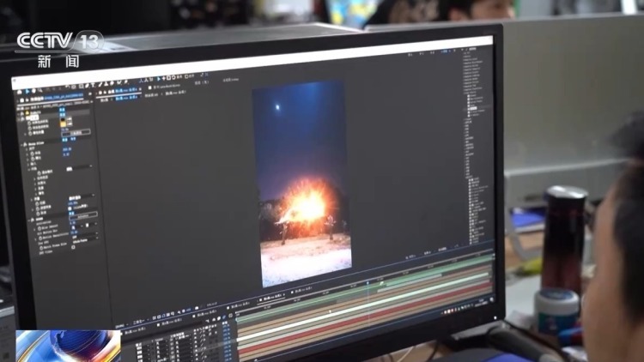
Task: Click the fire explosion preview in viewer
Action: tap(303, 206)
